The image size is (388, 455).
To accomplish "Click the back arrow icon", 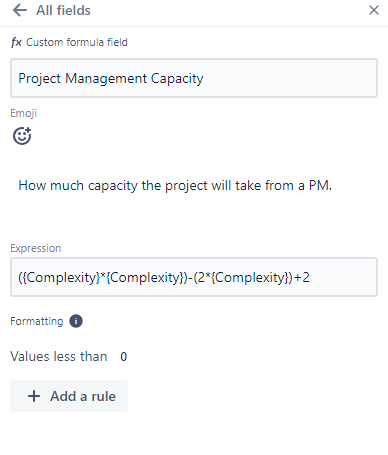I will point(19,10).
